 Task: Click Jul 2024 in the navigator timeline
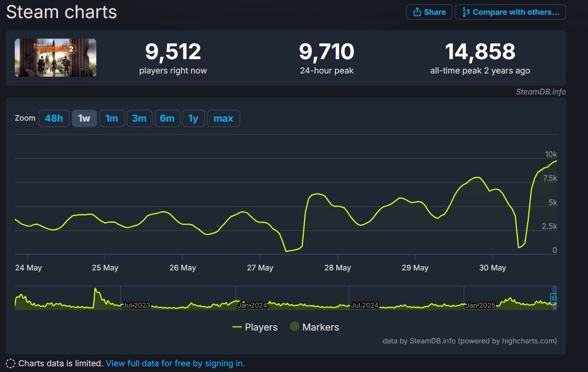click(x=364, y=305)
